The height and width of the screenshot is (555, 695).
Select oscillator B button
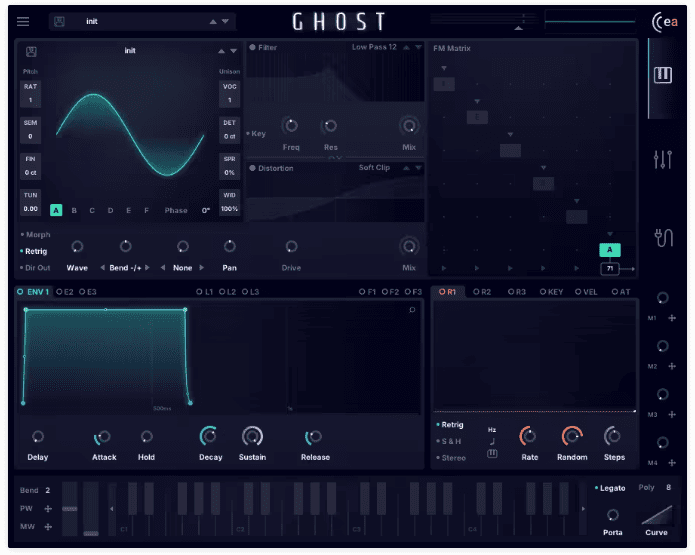tap(74, 211)
